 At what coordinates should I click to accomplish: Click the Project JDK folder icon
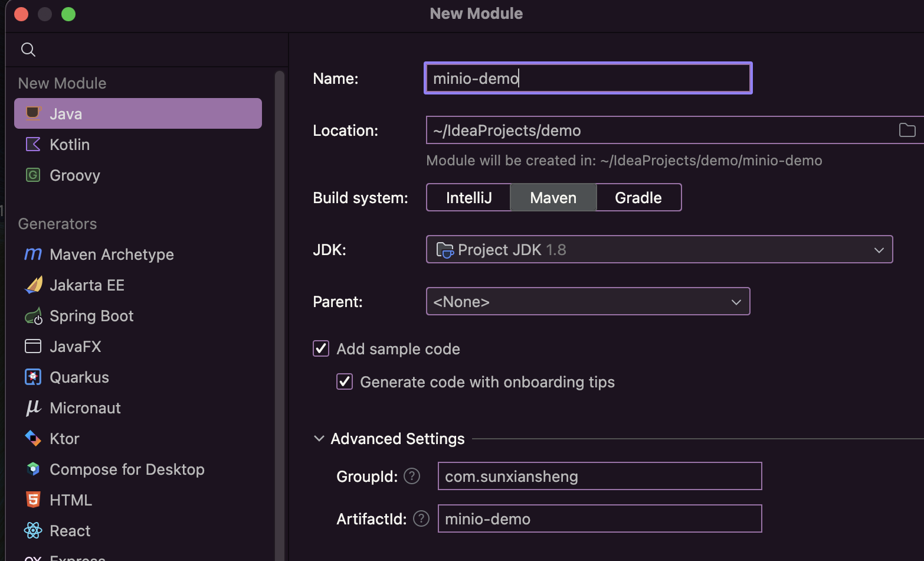444,250
